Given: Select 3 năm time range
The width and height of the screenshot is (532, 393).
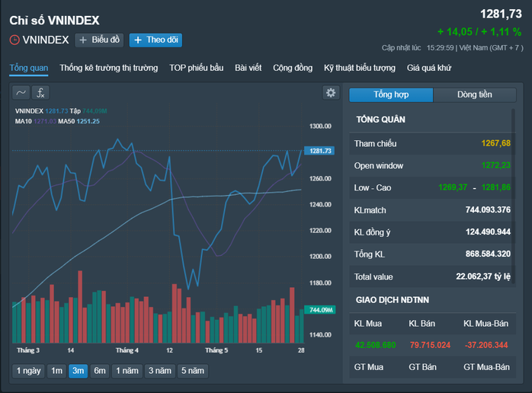Looking at the screenshot, I should coord(159,371).
